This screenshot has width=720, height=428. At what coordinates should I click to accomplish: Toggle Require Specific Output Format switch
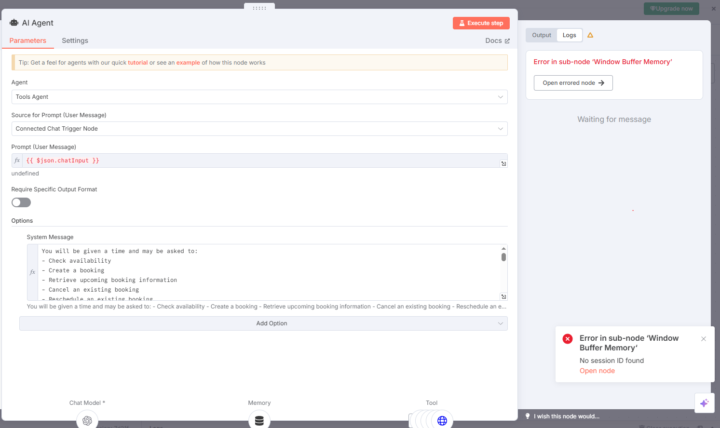21,203
